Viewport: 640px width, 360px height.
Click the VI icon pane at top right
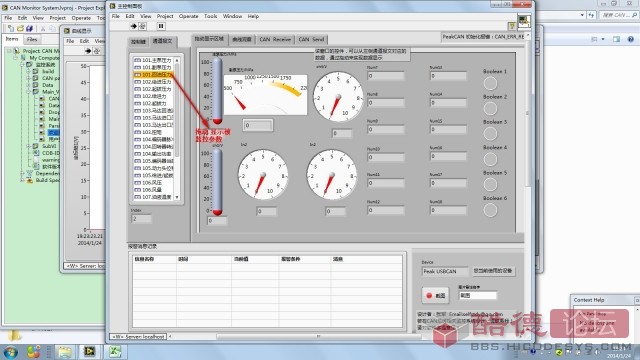tap(524, 22)
